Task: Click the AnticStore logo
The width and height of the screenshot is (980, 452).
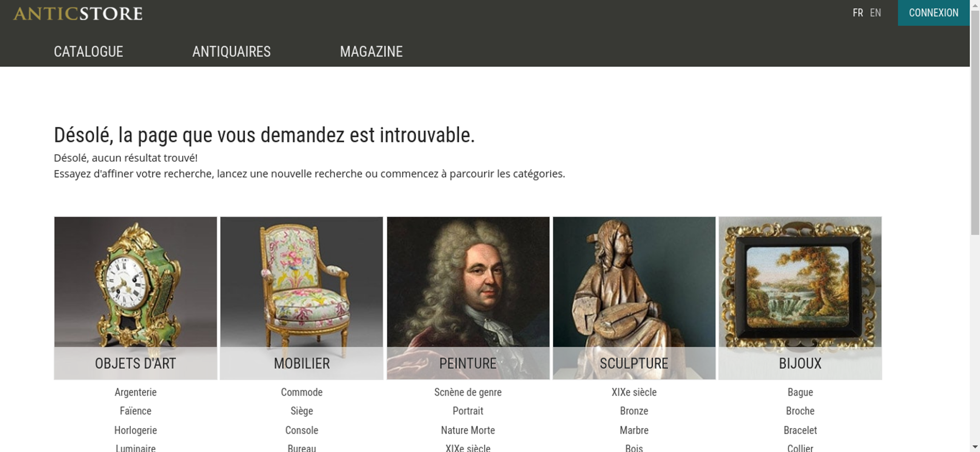Action: [78, 13]
